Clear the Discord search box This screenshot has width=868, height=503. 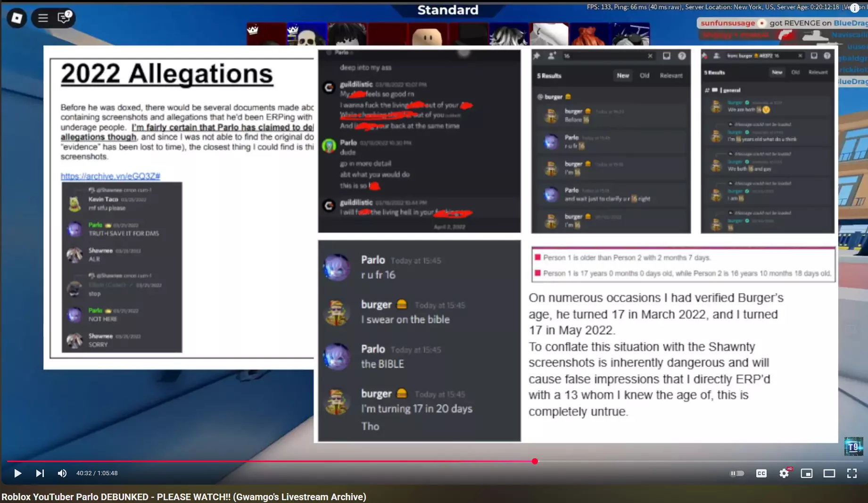point(650,56)
